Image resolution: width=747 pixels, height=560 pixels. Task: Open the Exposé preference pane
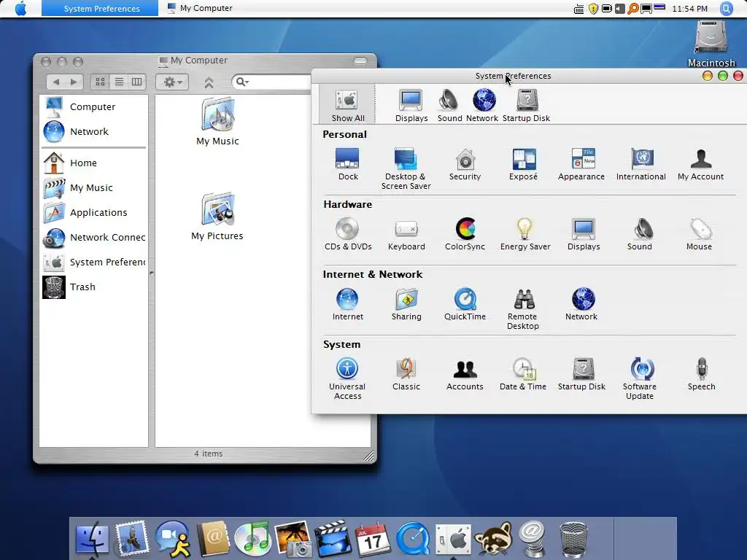point(523,164)
